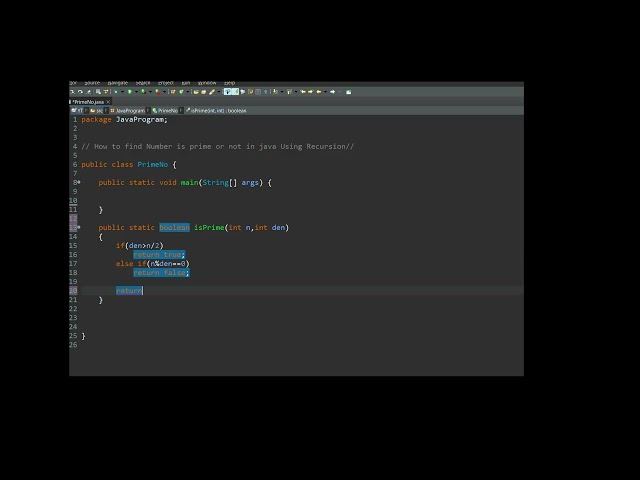Click the Search pencil icon in toolbar
Screen dimensions: 640x480
coord(212,92)
